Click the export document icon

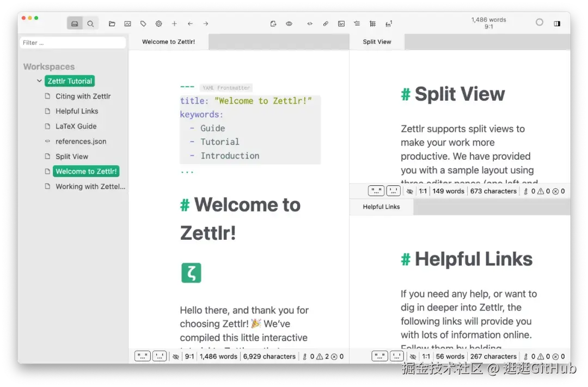tap(273, 23)
